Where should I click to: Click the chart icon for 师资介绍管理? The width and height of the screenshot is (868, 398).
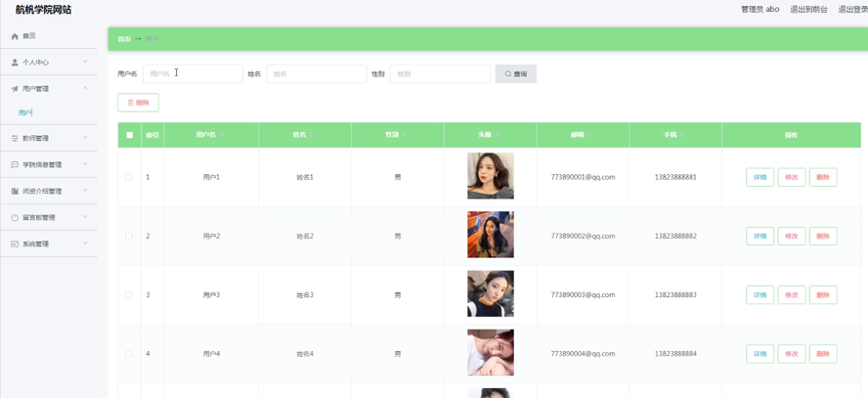coord(15,192)
